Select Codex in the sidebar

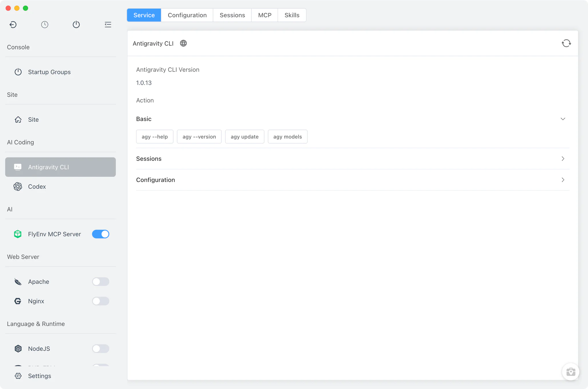pyautogui.click(x=61, y=186)
